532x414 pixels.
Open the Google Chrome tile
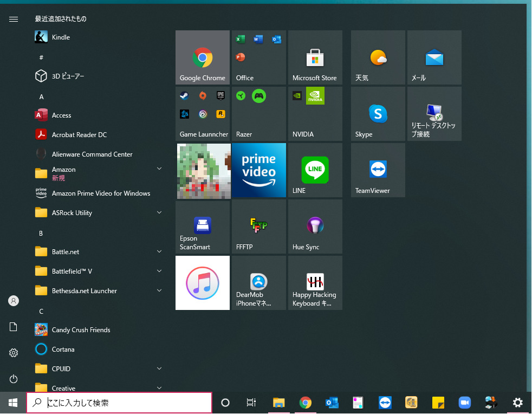[x=203, y=57]
